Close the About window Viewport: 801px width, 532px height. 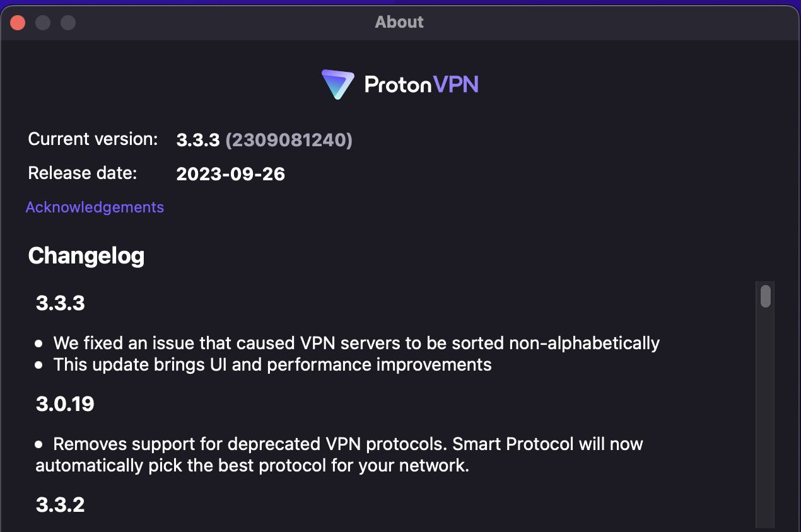(x=18, y=23)
